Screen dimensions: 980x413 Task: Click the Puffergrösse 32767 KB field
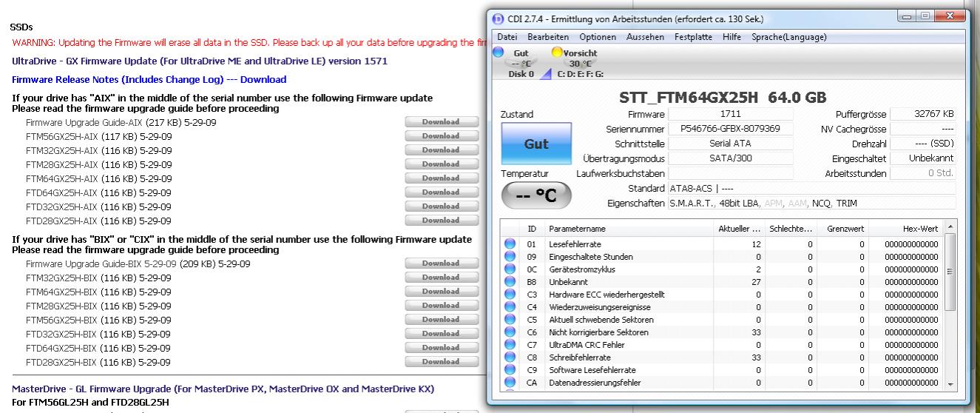(x=922, y=114)
